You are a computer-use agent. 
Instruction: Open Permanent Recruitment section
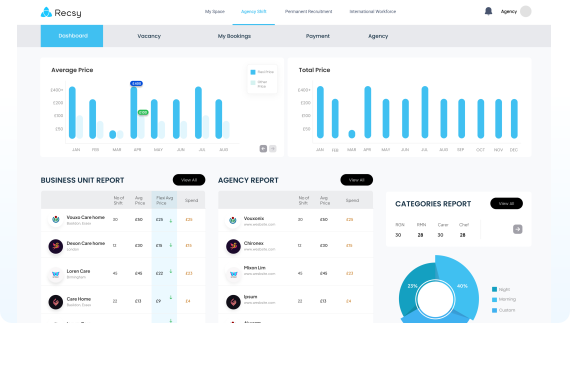[308, 12]
